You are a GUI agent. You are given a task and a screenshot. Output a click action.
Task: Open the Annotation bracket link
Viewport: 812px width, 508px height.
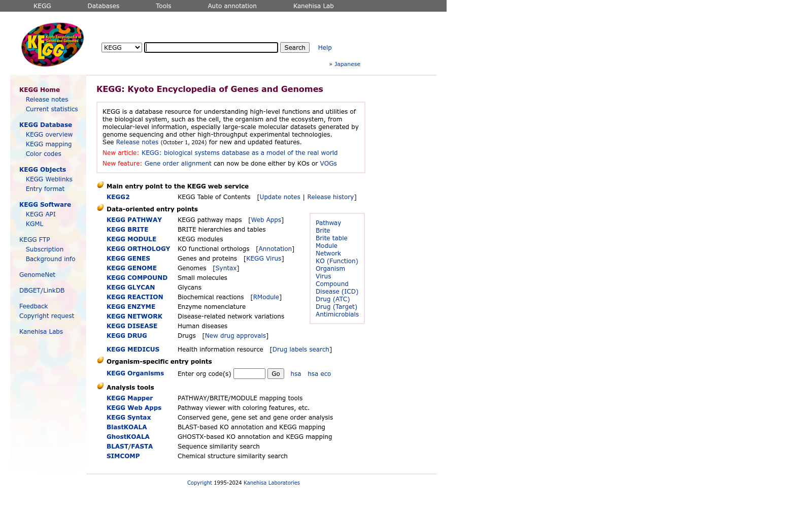275,249
